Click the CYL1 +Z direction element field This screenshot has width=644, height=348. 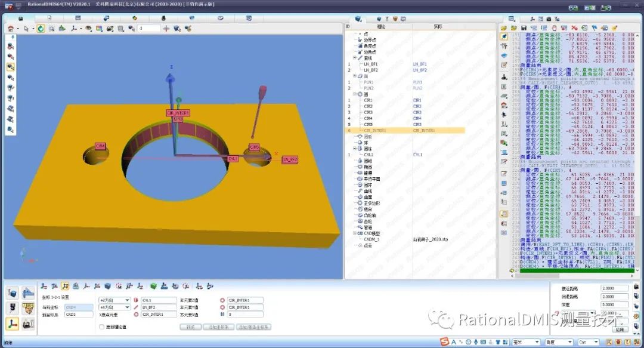point(159,300)
